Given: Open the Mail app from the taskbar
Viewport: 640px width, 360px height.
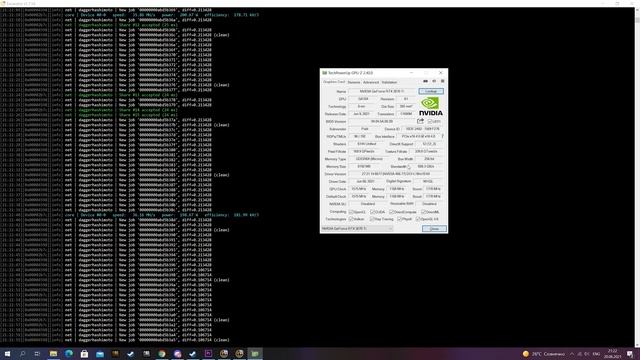Looking at the screenshot, I should [100, 353].
